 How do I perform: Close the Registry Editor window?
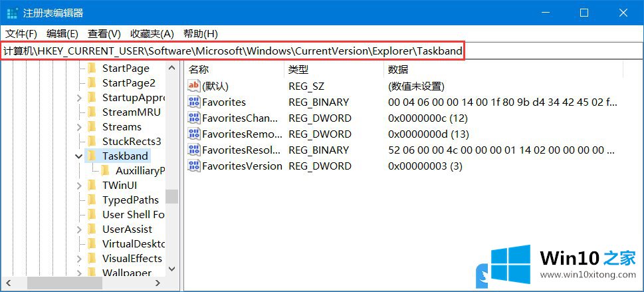click(623, 13)
